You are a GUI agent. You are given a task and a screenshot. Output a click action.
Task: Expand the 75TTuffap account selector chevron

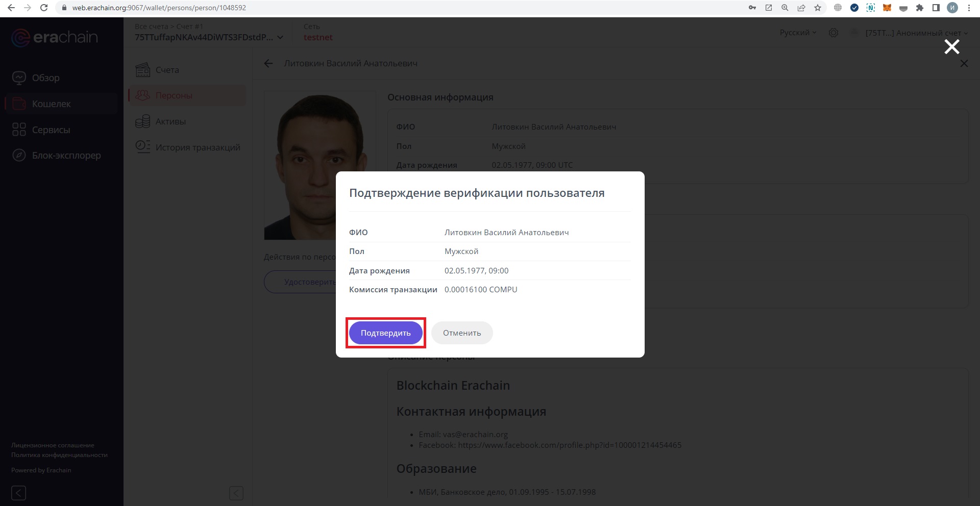280,37
